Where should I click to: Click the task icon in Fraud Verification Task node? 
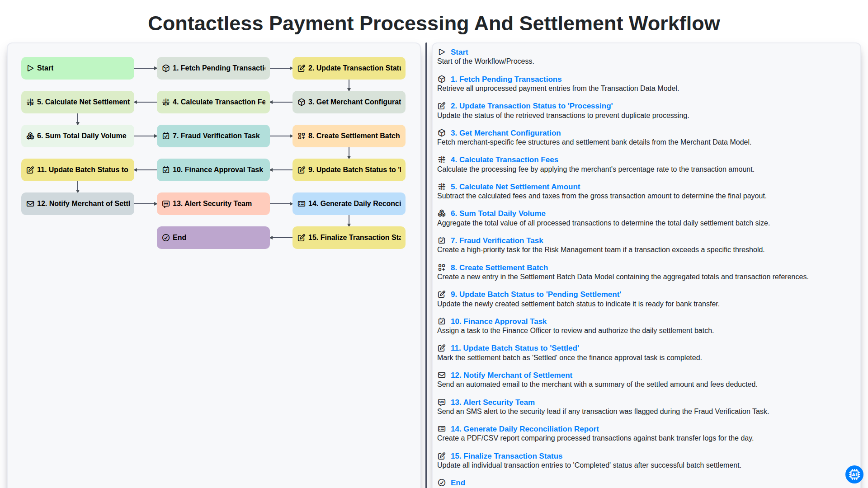coord(166,136)
